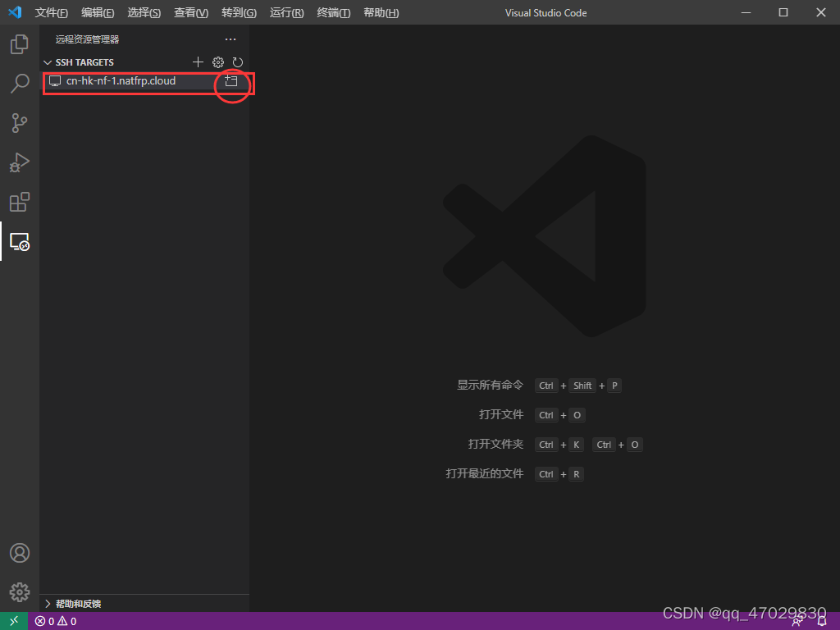Open SSH config via the SSH TARGETS gear icon
The width and height of the screenshot is (840, 630).
[217, 62]
